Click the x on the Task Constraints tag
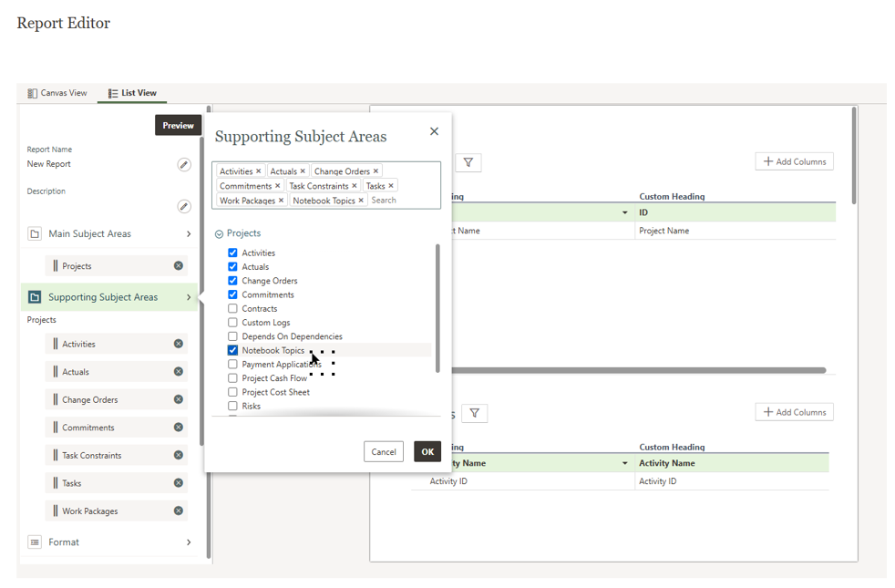 click(355, 186)
